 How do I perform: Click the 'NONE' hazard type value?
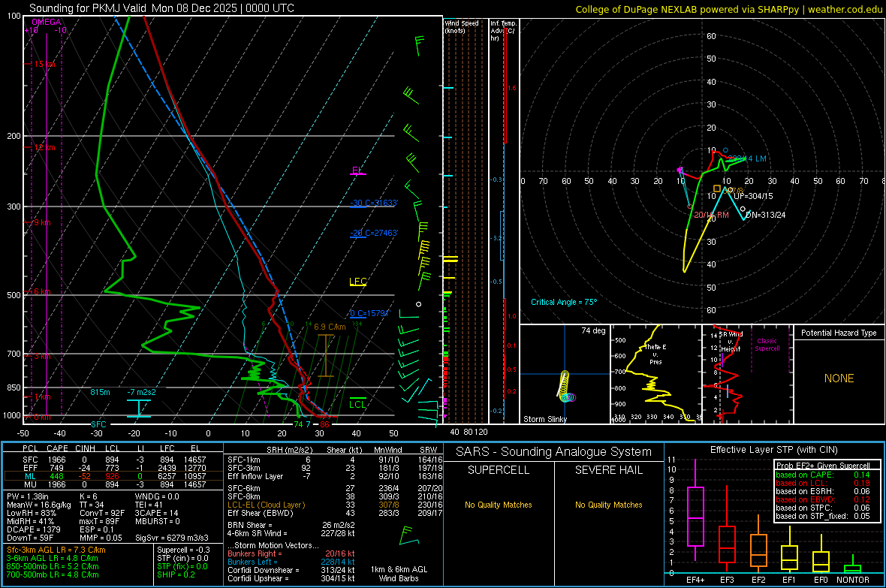[x=839, y=378]
